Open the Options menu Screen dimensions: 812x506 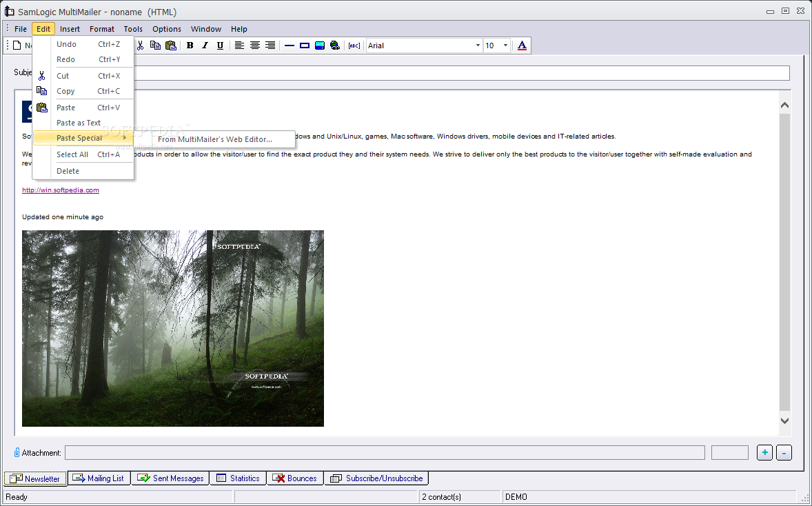pyautogui.click(x=167, y=29)
